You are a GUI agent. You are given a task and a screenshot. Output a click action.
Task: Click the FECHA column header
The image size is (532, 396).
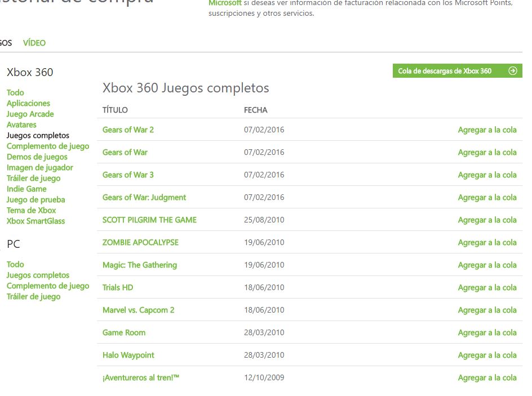coord(255,110)
